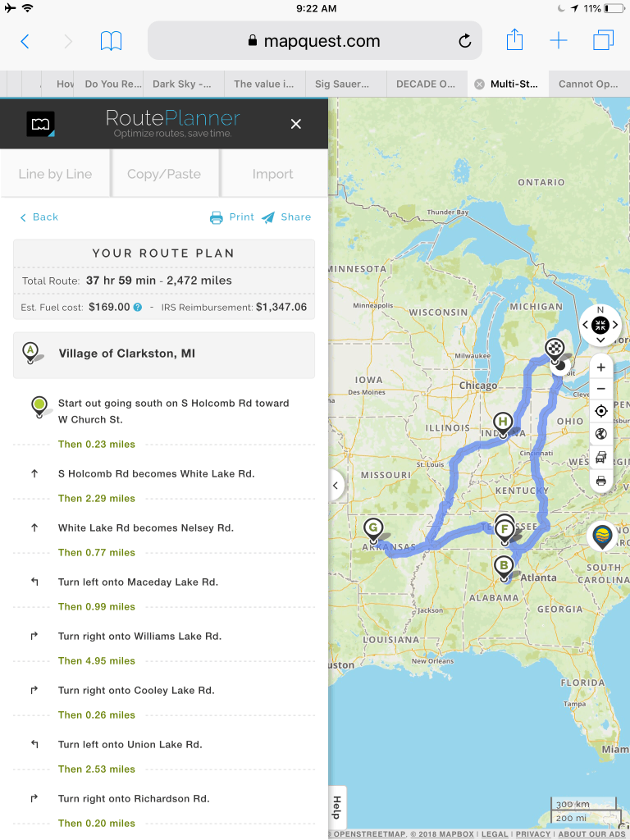Collapse the route panel with left chevron
The image size is (630, 840).
tap(336, 486)
